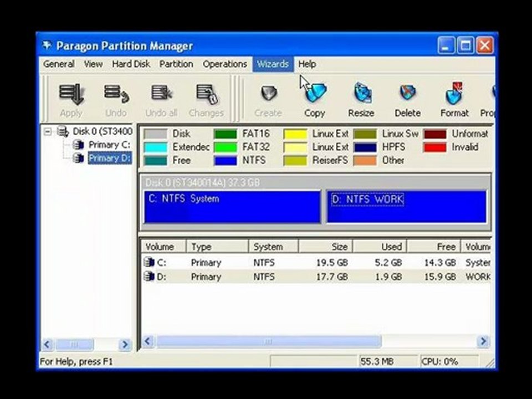Click the Format partition icon
This screenshot has width=532, height=399.
point(454,93)
